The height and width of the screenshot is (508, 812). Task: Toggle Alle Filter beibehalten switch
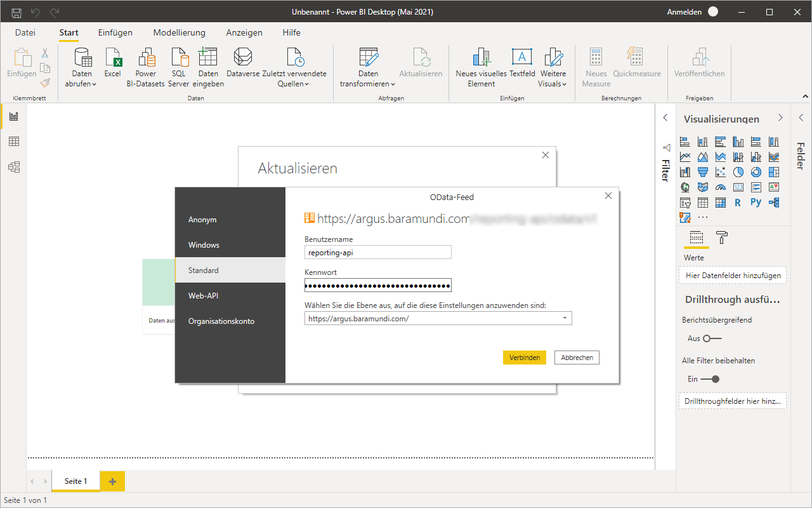[x=710, y=379]
